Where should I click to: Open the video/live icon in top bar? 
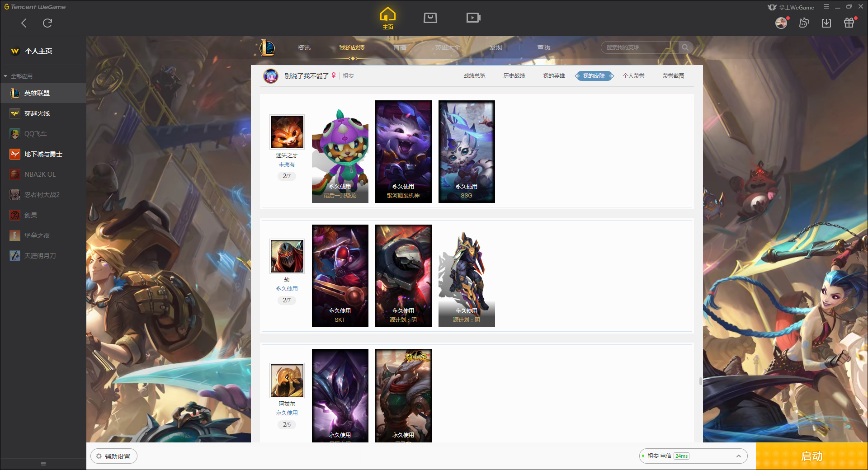point(473,18)
